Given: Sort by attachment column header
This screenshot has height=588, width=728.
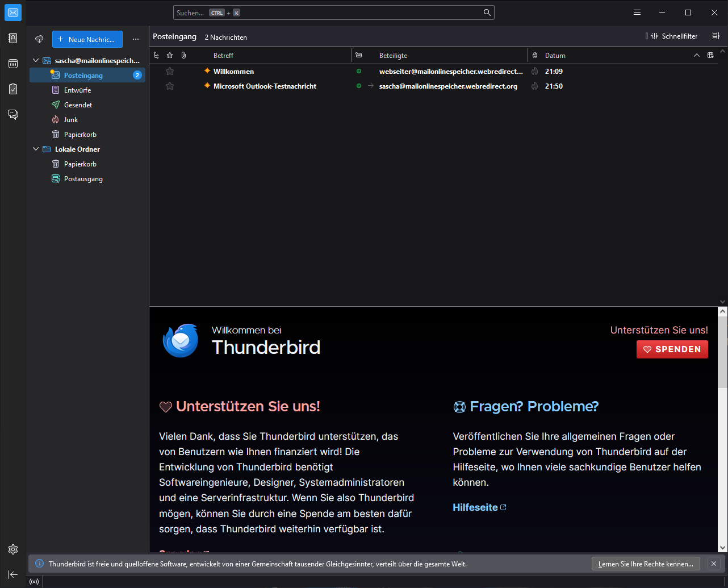Looking at the screenshot, I should pyautogui.click(x=183, y=55).
